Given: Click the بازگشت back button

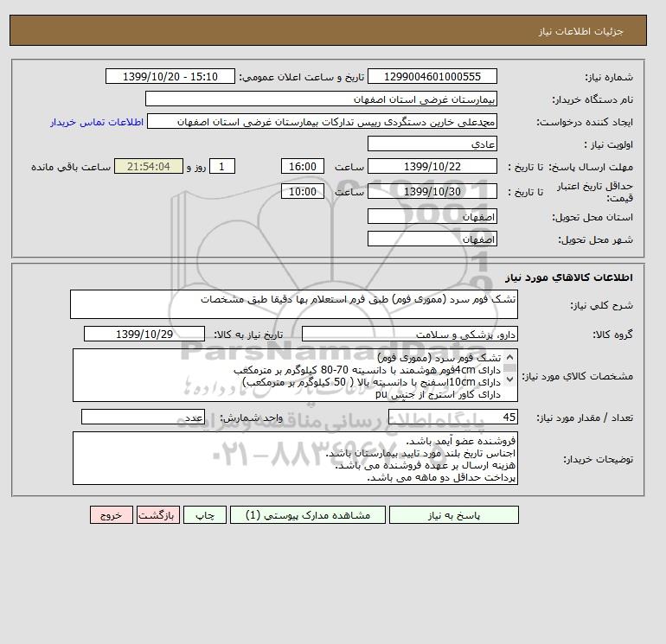Looking at the screenshot, I should click(x=158, y=515).
